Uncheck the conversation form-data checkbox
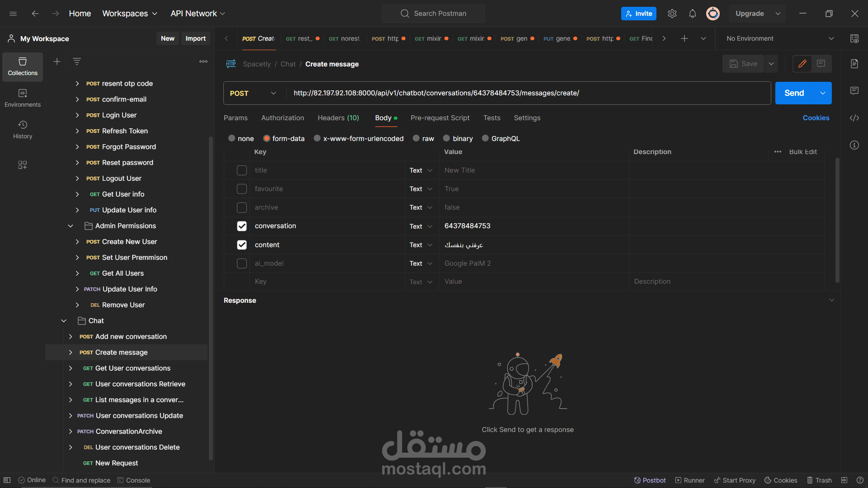868x488 pixels. pos(242,226)
